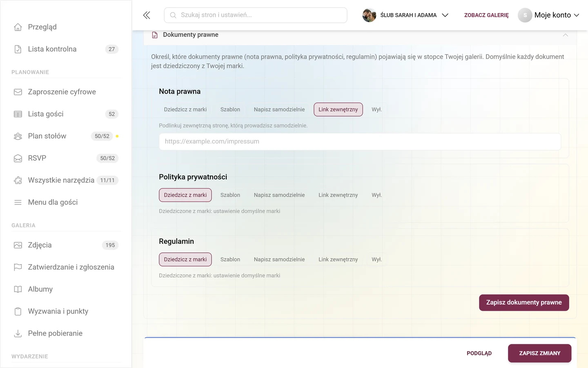Open the ZOBACZ GALERIĘ link
This screenshot has height=368, width=588.
tap(486, 15)
